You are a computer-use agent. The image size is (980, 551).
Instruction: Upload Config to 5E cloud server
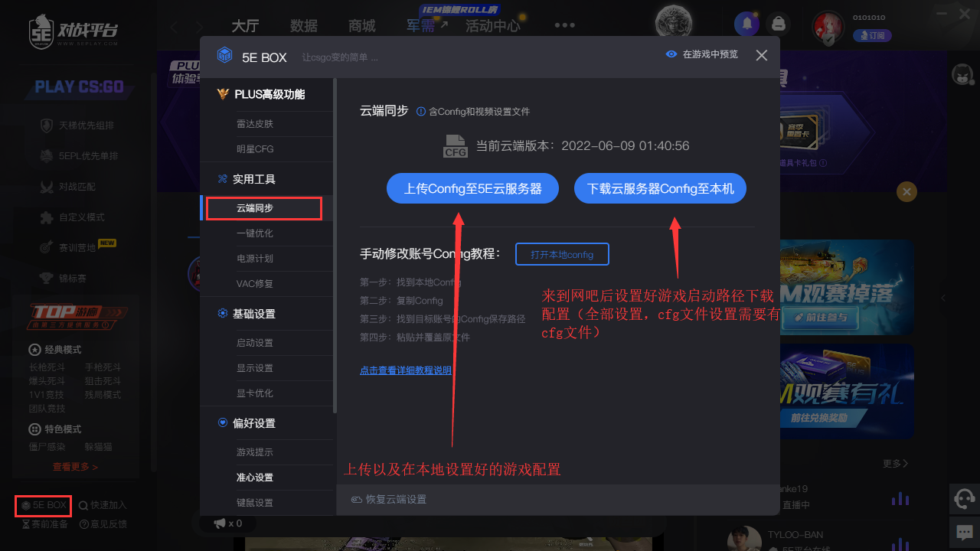[473, 188]
